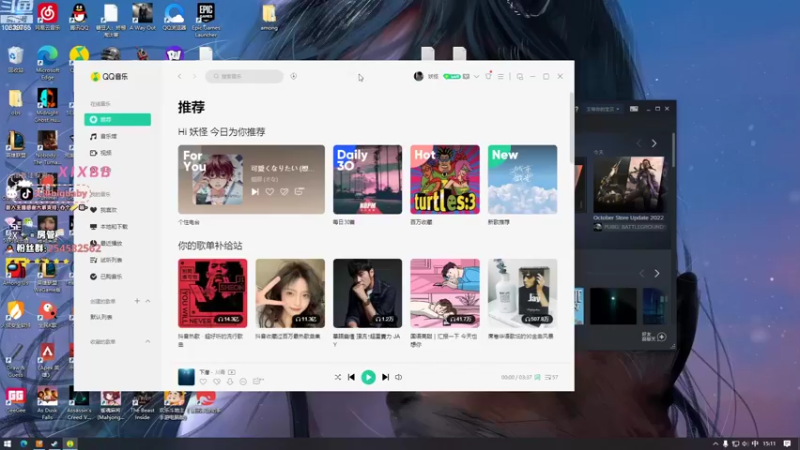Image resolution: width=800 pixels, height=450 pixels.
Task: Go back using QQ Music back arrow
Action: 180,77
